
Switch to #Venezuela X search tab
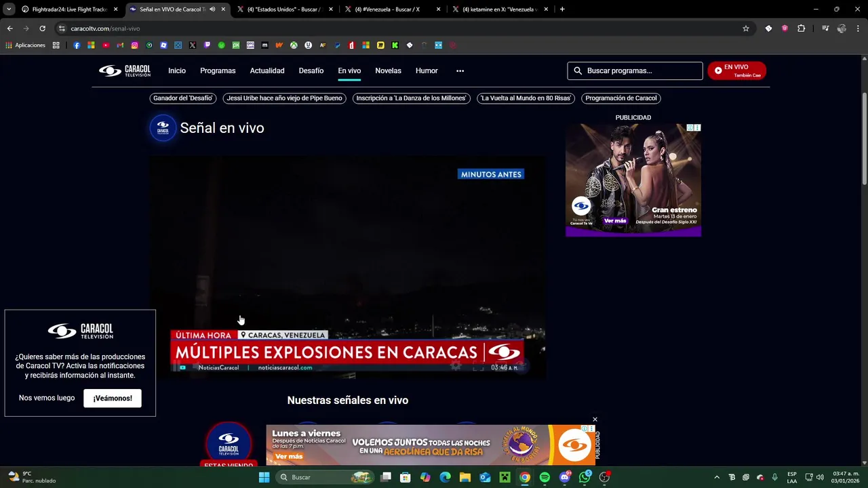click(391, 9)
